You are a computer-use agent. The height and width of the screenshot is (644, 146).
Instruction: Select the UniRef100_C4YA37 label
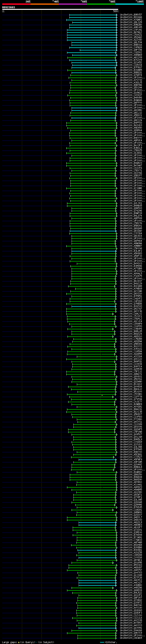click(131, 95)
